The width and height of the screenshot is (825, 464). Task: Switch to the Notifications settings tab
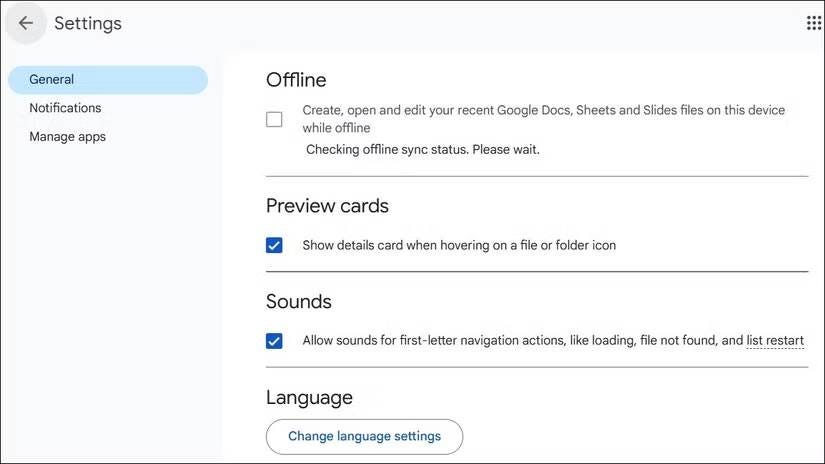65,108
